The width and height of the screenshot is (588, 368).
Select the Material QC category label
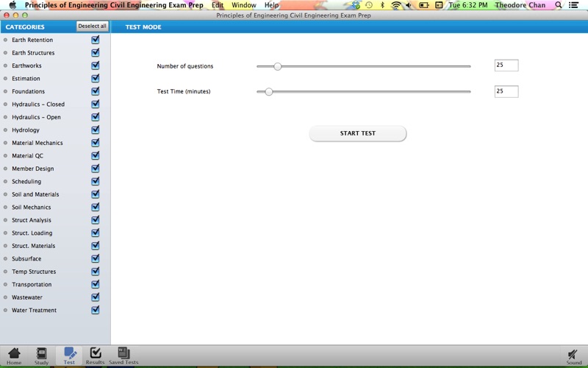[27, 156]
